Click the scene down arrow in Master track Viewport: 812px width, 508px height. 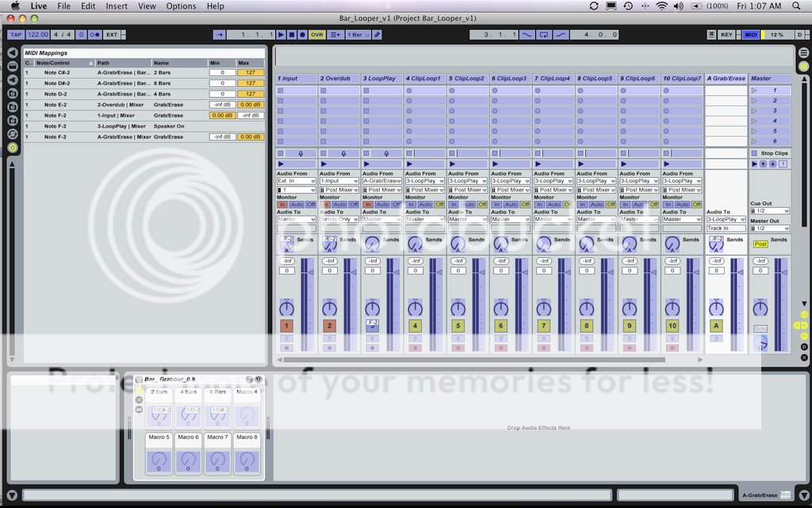pos(772,164)
